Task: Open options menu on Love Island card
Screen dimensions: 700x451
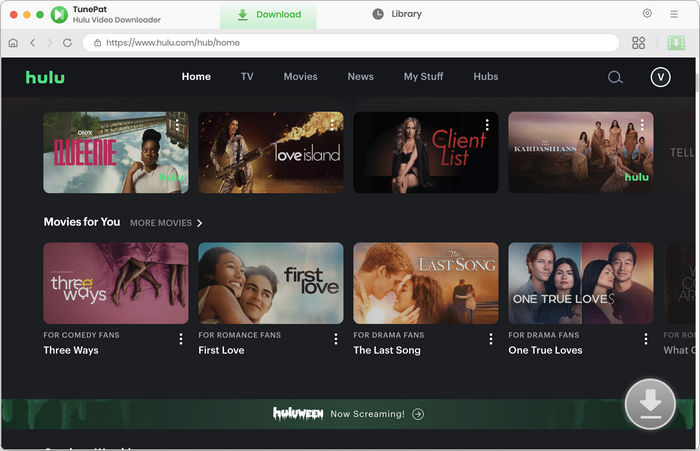Action: tap(332, 125)
